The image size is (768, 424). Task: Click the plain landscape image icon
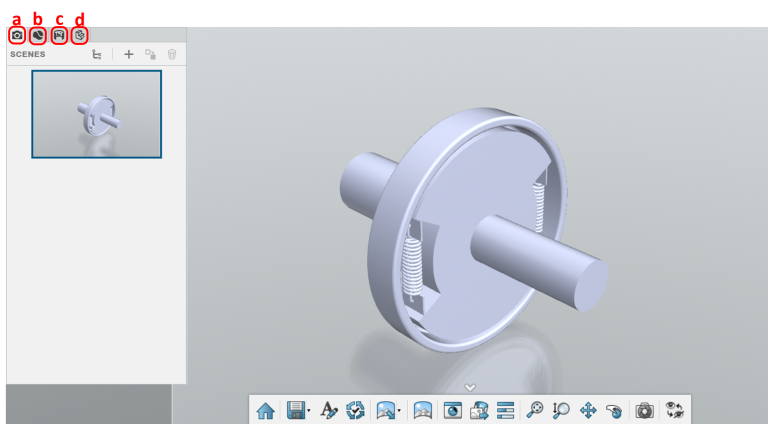pyautogui.click(x=423, y=410)
